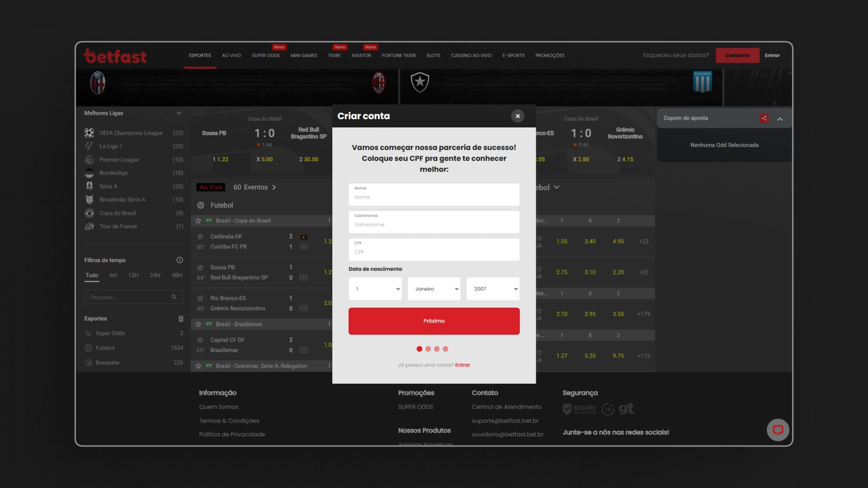Select the 6H time filter
868x488 pixels.
[113, 275]
